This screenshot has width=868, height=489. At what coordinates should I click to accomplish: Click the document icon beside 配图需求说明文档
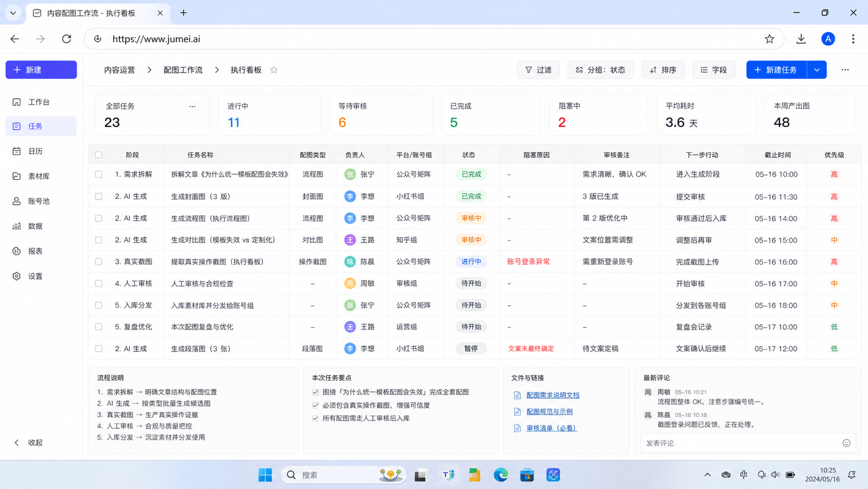(517, 395)
